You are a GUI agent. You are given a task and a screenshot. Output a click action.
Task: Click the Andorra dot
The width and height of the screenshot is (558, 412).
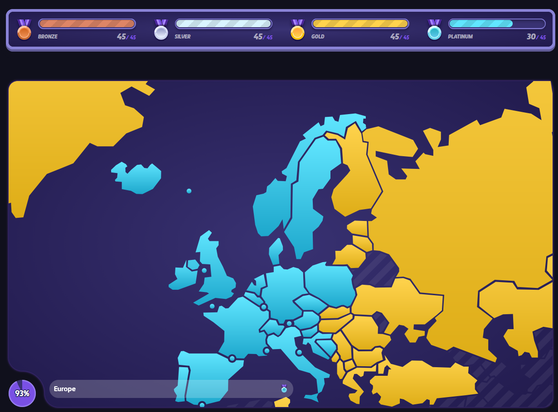point(232,359)
